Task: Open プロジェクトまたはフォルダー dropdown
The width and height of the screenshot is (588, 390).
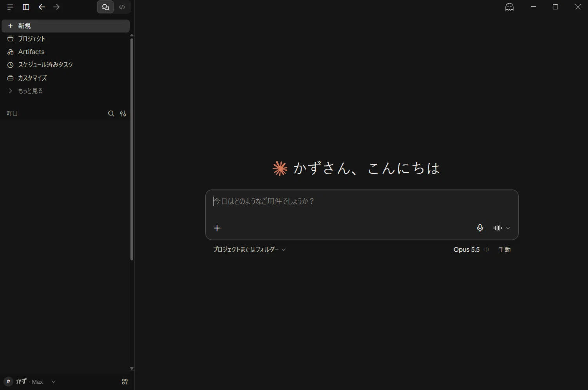Action: pos(249,249)
